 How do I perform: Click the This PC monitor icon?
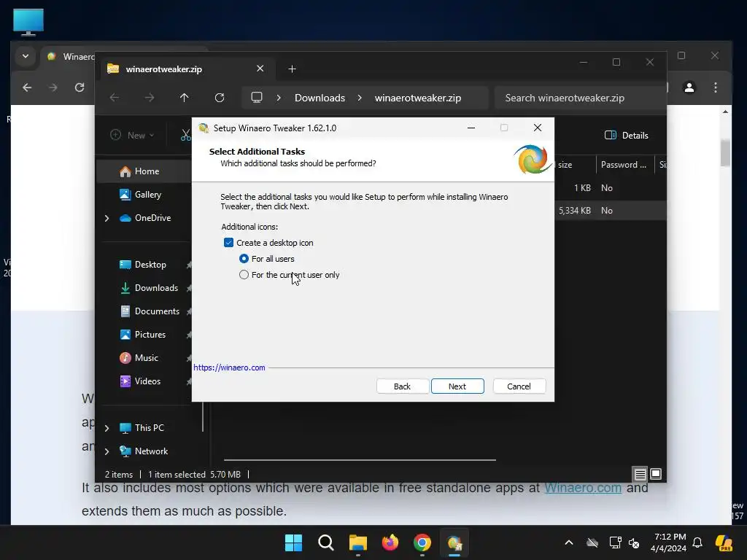pyautogui.click(x=125, y=428)
